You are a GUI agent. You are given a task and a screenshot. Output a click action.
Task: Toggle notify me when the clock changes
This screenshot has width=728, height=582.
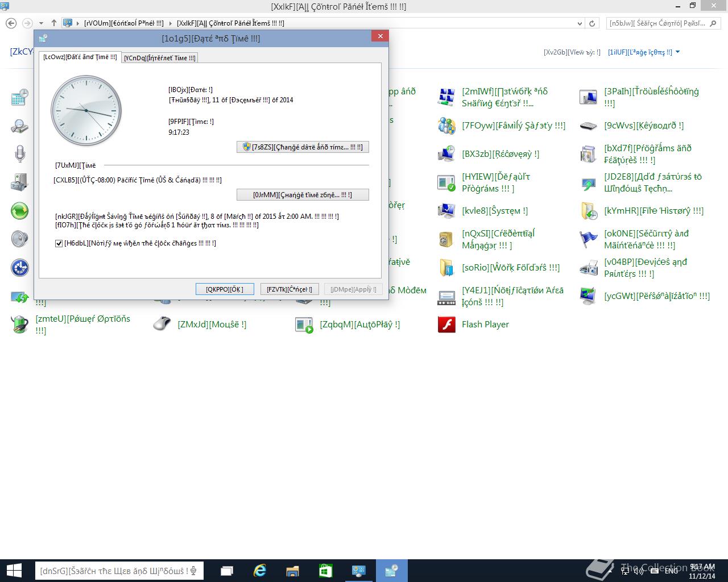[59, 243]
